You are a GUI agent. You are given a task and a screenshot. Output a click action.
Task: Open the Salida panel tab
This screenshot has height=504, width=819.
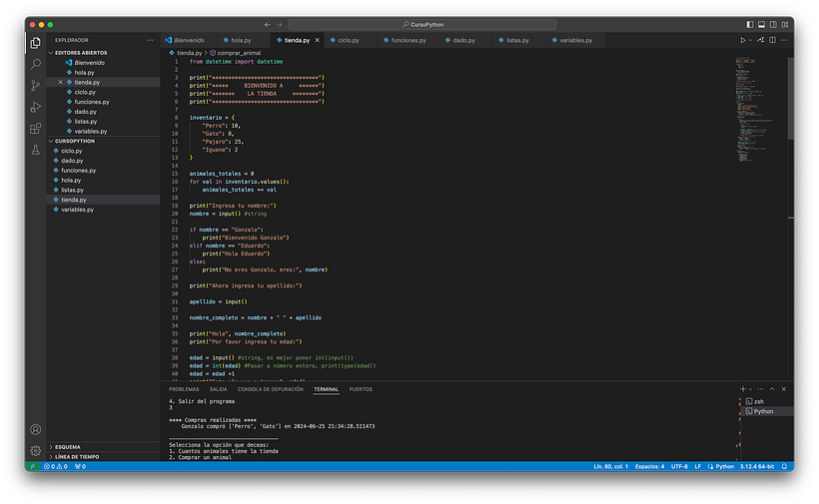[x=219, y=389]
